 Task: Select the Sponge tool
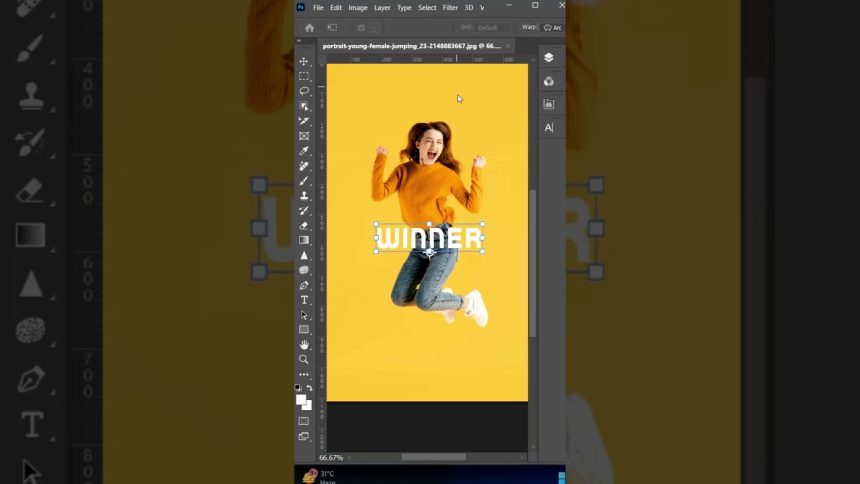304,270
